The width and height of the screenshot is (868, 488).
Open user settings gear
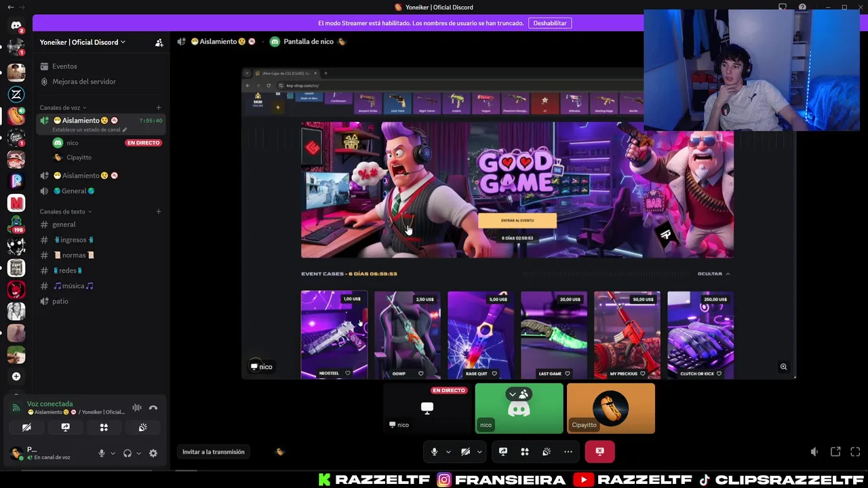pyautogui.click(x=153, y=453)
